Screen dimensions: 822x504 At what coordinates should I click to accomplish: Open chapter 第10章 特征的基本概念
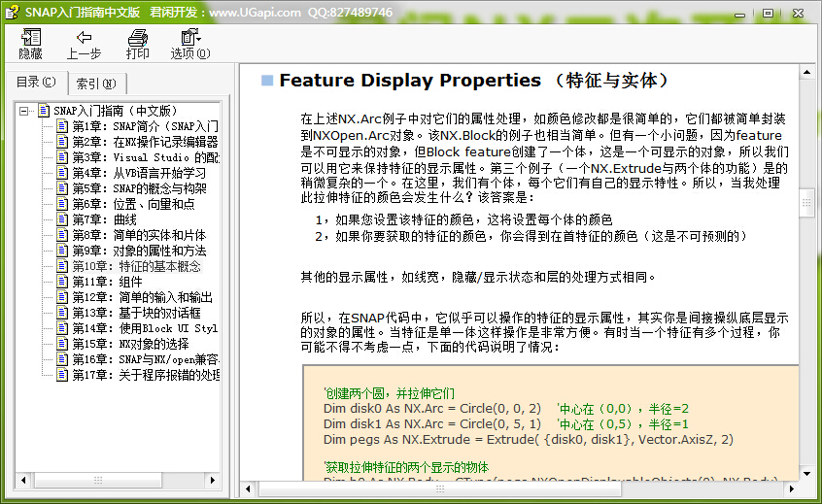click(136, 266)
